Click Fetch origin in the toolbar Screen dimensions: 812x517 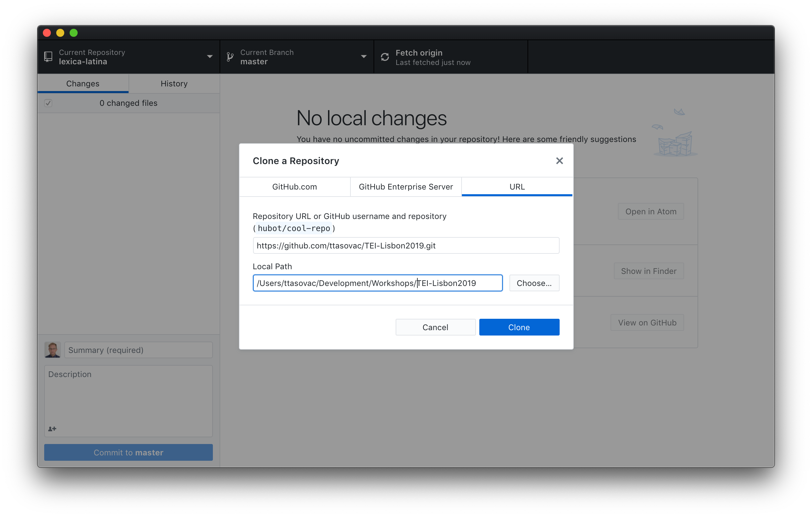coord(451,57)
